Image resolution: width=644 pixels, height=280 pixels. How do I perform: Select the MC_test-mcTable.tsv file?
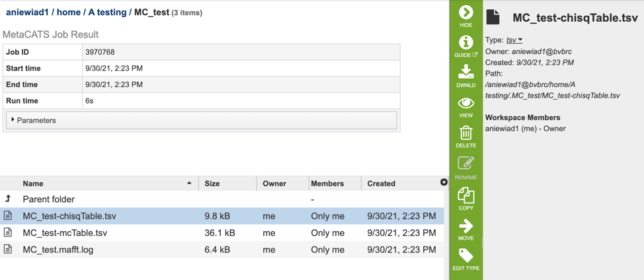coord(65,233)
